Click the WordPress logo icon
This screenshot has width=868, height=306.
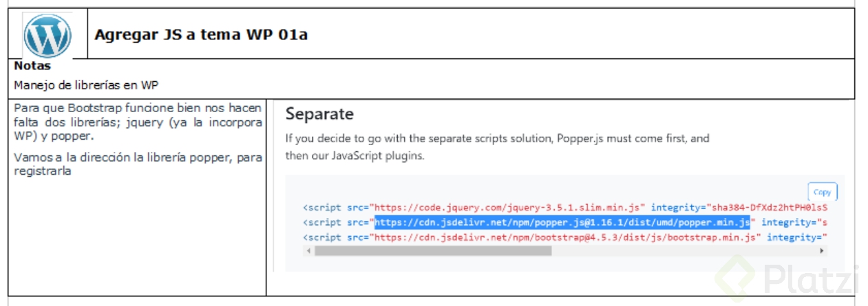(47, 36)
